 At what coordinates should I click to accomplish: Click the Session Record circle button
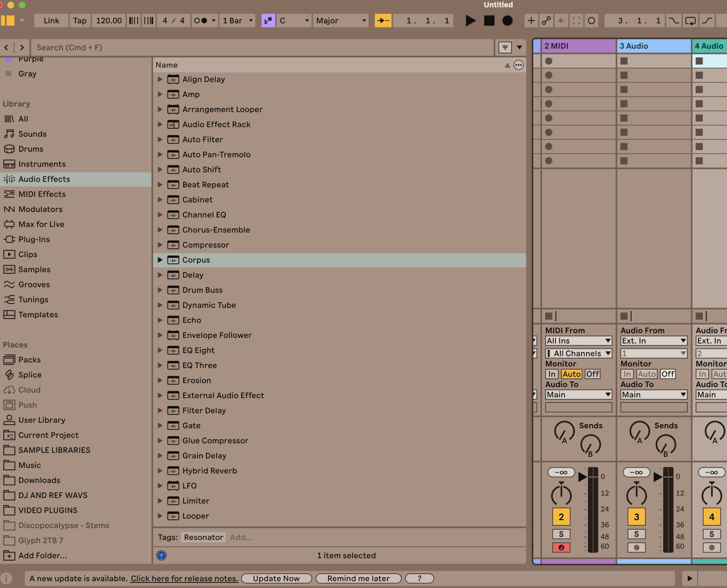(x=591, y=21)
